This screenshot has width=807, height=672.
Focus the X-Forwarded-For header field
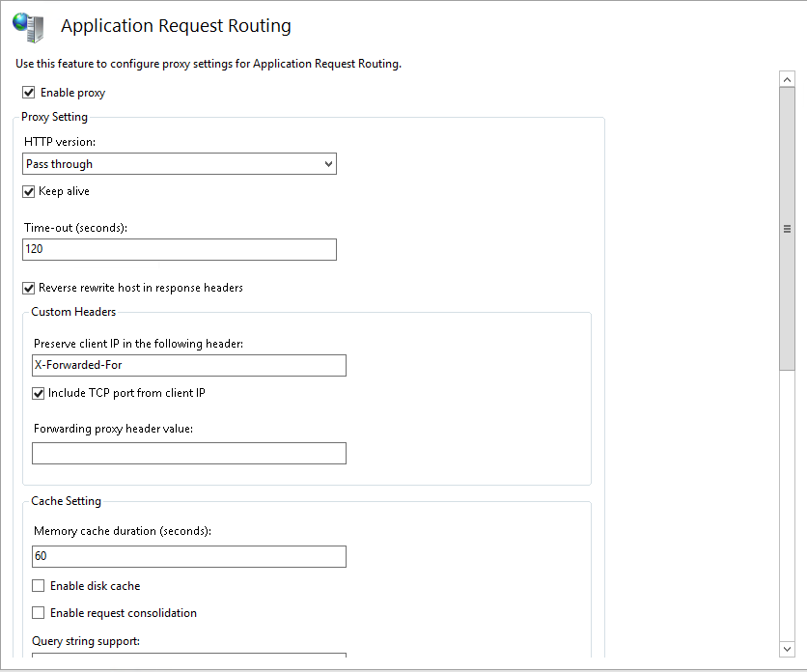(x=189, y=365)
